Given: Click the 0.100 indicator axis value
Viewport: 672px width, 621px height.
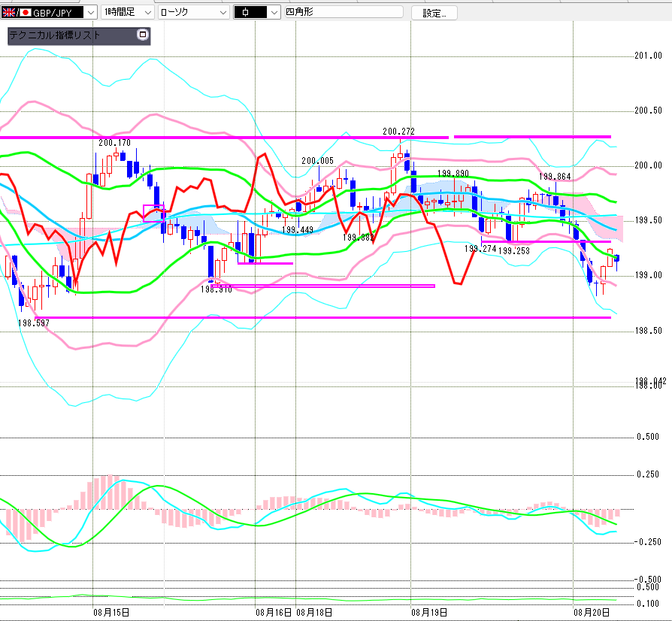Looking at the screenshot, I should point(648,604).
